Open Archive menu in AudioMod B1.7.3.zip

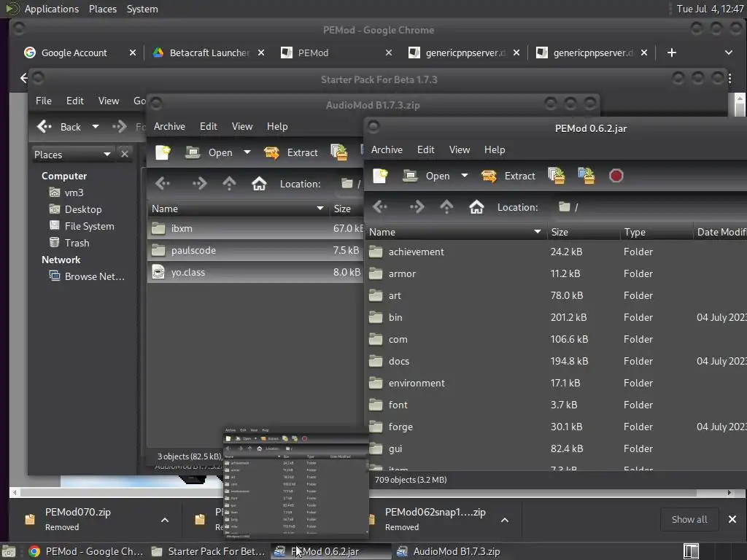(169, 126)
